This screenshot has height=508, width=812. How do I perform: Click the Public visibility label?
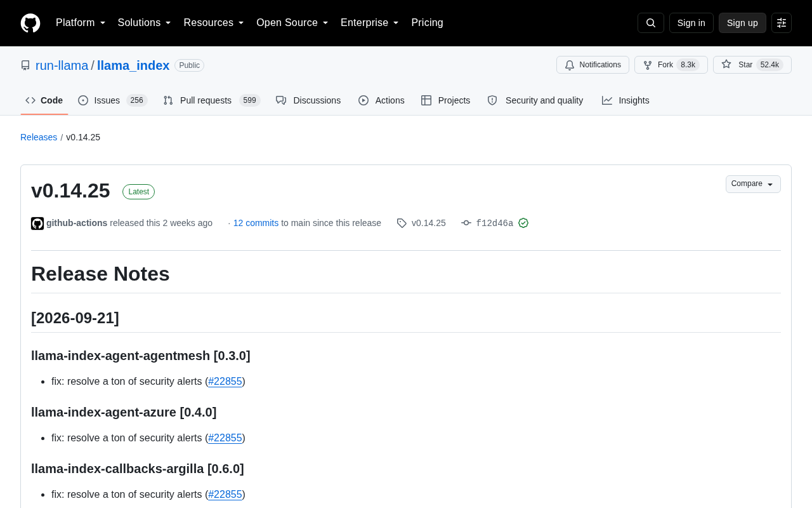[189, 65]
